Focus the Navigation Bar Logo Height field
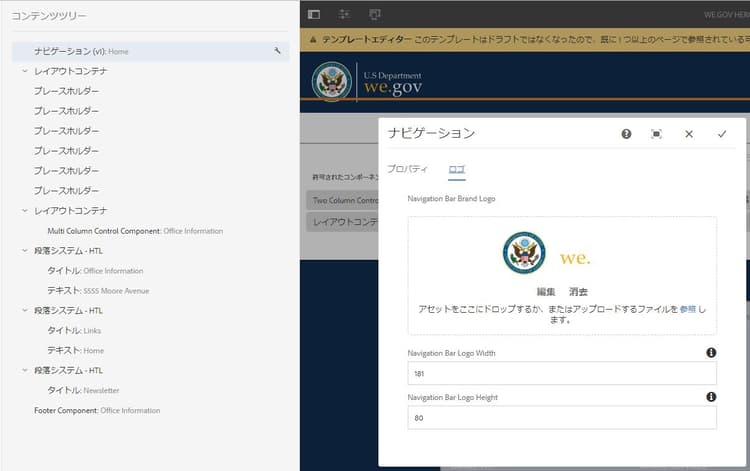 pos(562,417)
